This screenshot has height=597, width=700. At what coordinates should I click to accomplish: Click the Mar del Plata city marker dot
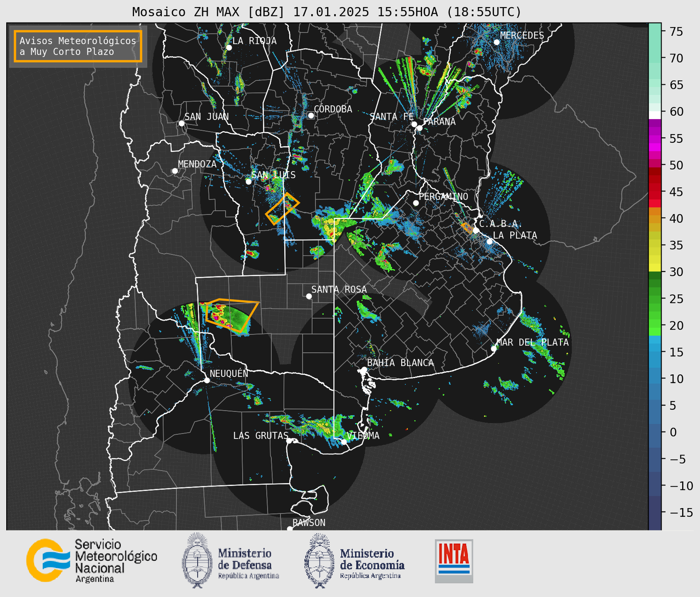click(x=493, y=349)
